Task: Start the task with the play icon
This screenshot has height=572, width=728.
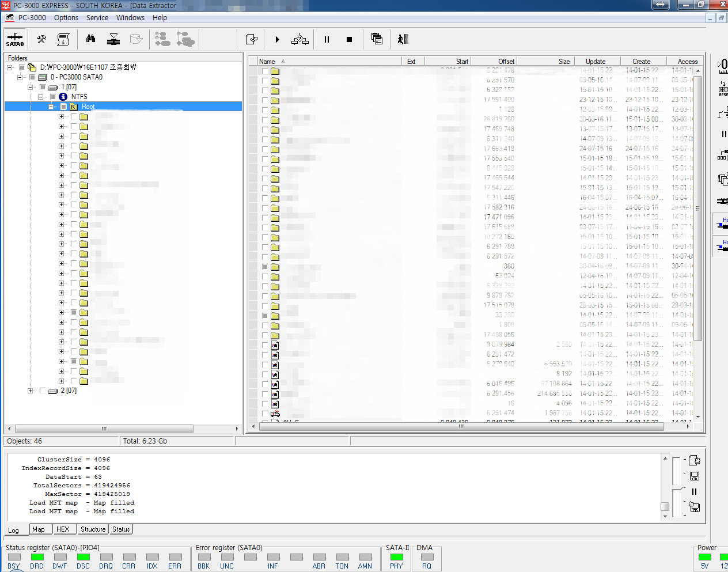Action: (277, 39)
